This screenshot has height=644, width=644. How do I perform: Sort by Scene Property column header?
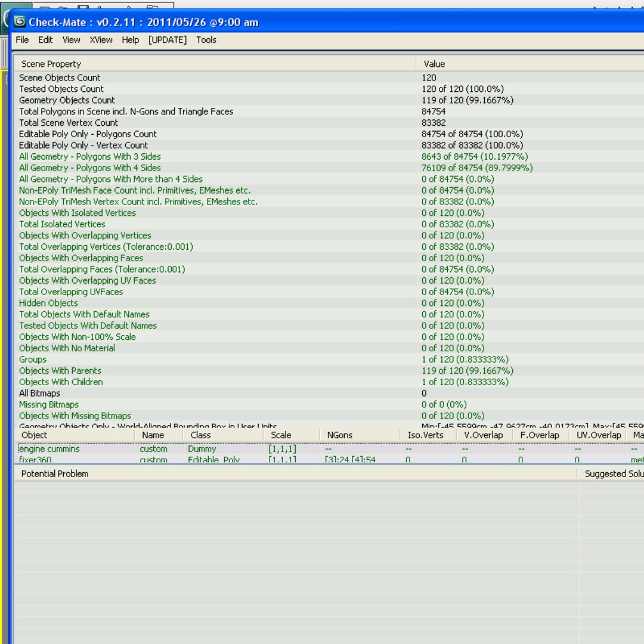(x=216, y=64)
